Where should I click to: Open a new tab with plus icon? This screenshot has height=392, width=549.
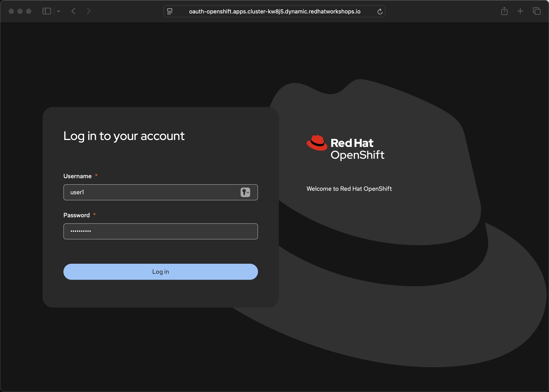(x=520, y=11)
